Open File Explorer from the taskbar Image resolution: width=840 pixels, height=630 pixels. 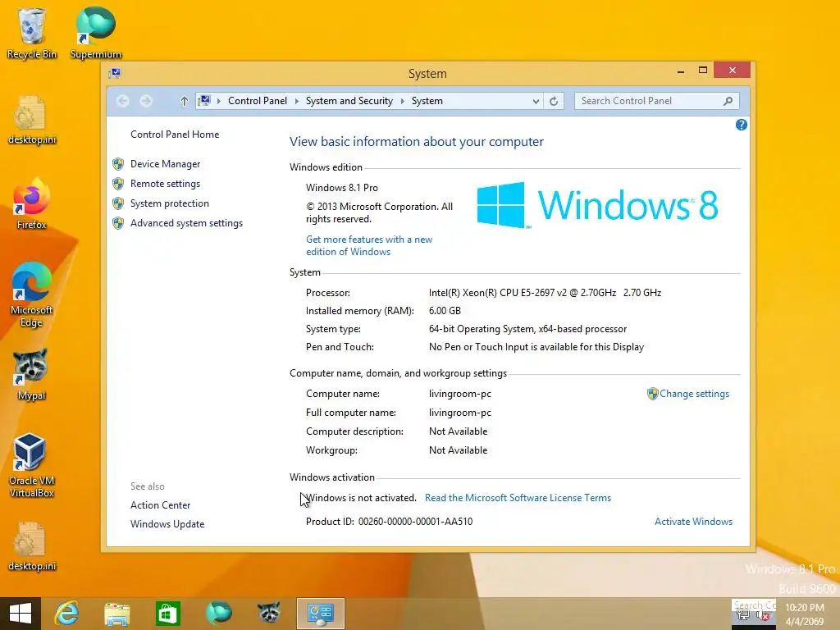116,614
